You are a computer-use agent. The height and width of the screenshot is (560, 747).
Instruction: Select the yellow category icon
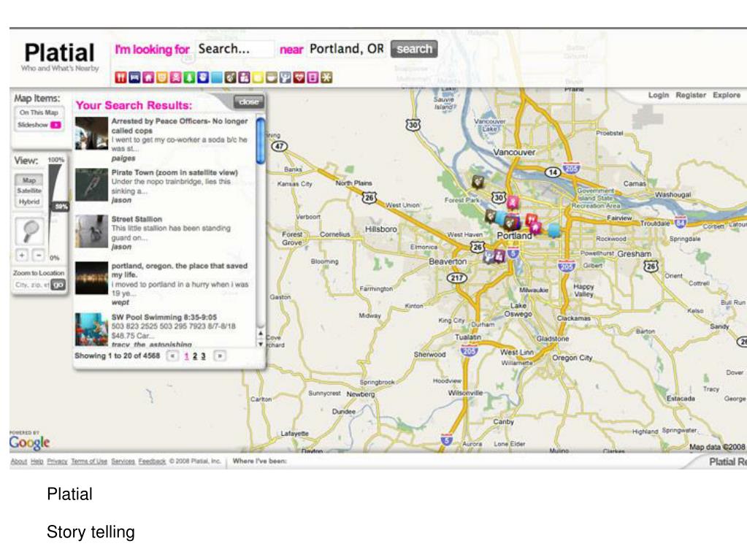(x=258, y=77)
